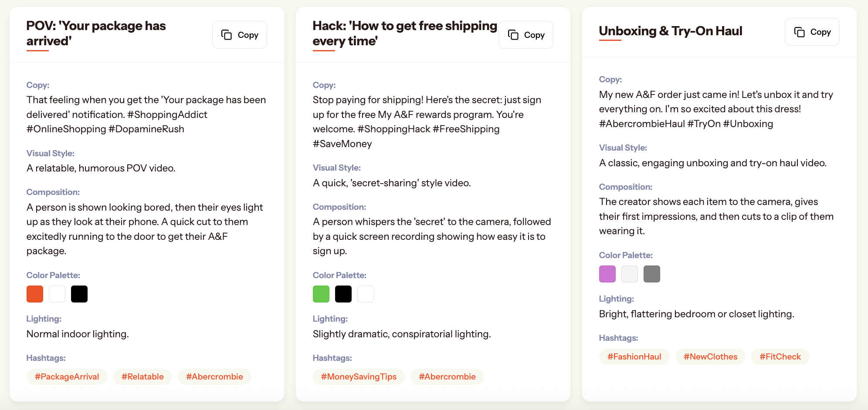The width and height of the screenshot is (868, 410).
Task: Select the #FitCheck hashtag chip
Action: point(780,356)
